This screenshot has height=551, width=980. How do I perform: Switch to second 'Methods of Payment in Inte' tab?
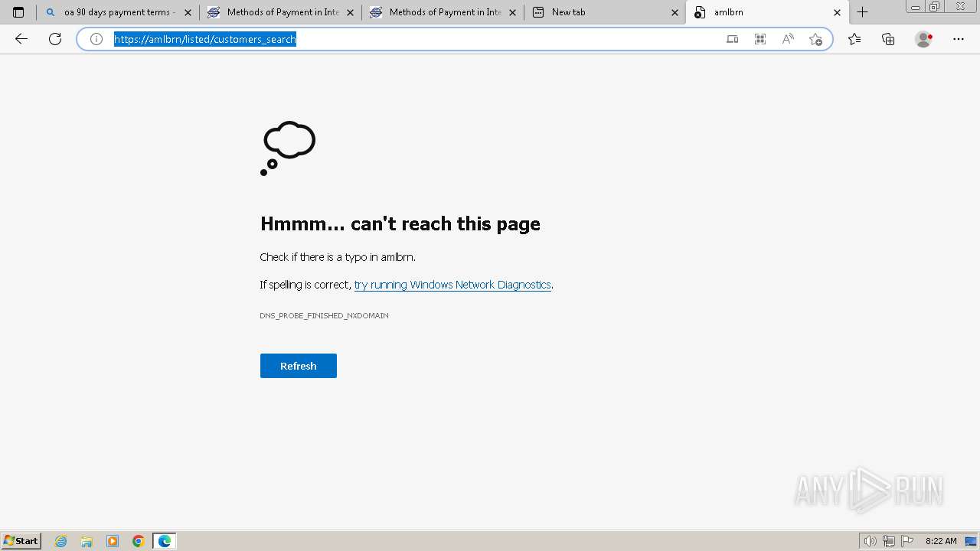443,12
